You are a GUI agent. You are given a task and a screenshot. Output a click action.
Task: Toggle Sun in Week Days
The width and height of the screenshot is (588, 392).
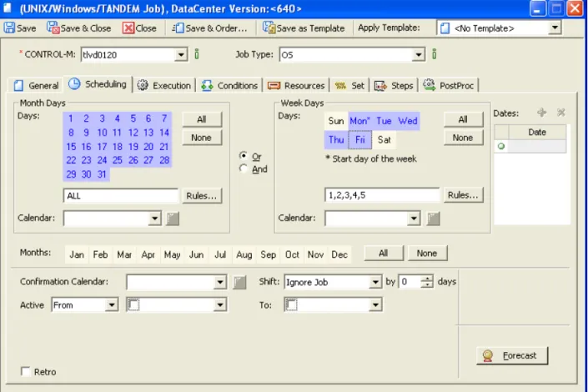[x=336, y=121]
